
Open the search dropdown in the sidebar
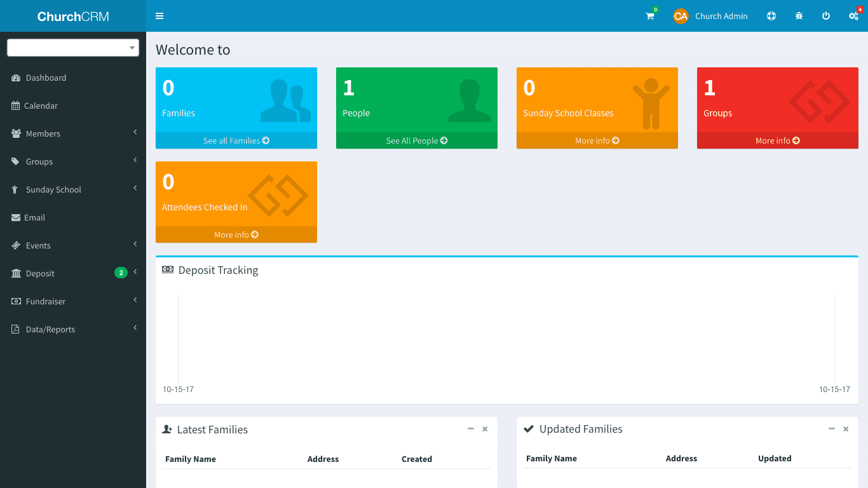(x=72, y=48)
